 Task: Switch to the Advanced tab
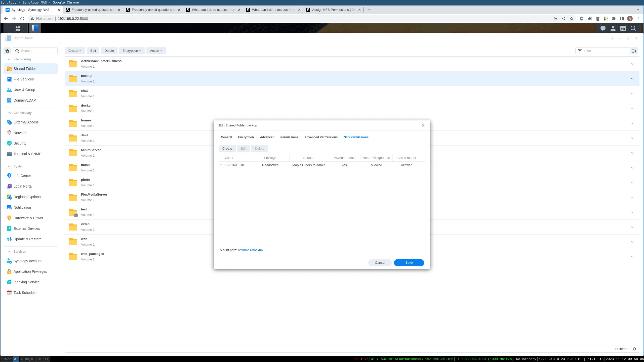[x=267, y=137]
